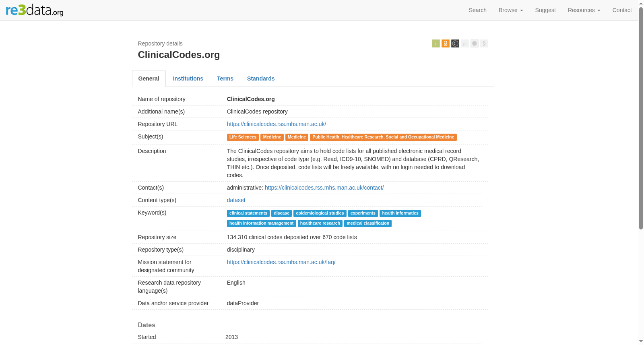Open the Suggest page
644x345 pixels.
(545, 10)
